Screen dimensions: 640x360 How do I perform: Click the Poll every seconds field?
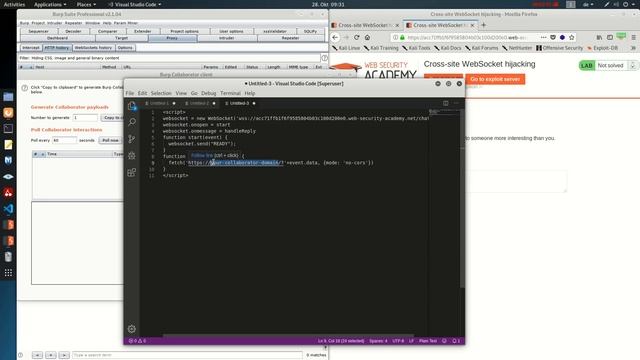(64, 140)
